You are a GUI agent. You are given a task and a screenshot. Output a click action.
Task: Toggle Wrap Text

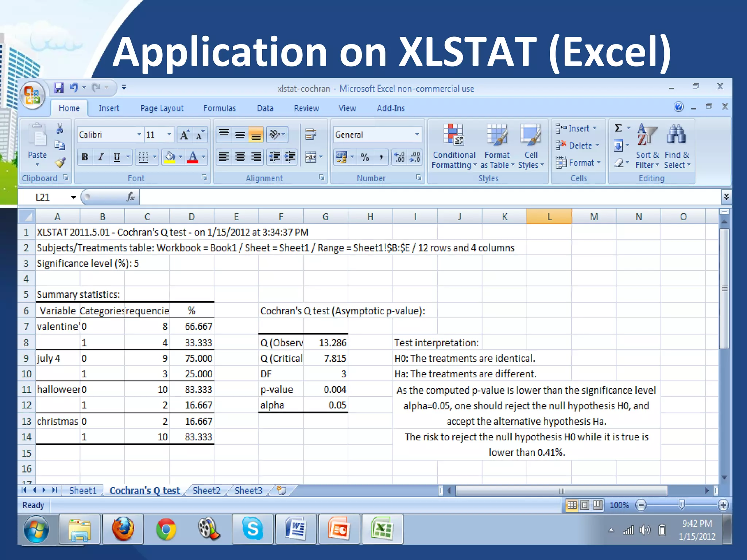(x=311, y=135)
